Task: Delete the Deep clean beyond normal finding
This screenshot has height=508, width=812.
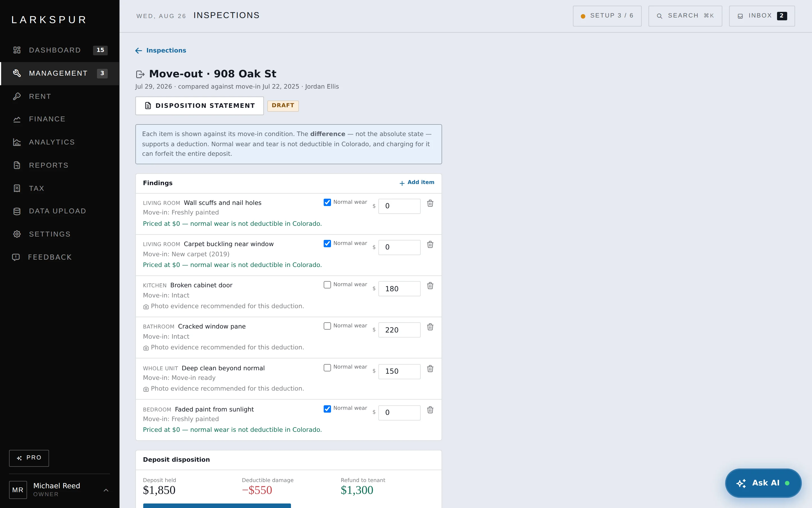Action: pos(430,369)
